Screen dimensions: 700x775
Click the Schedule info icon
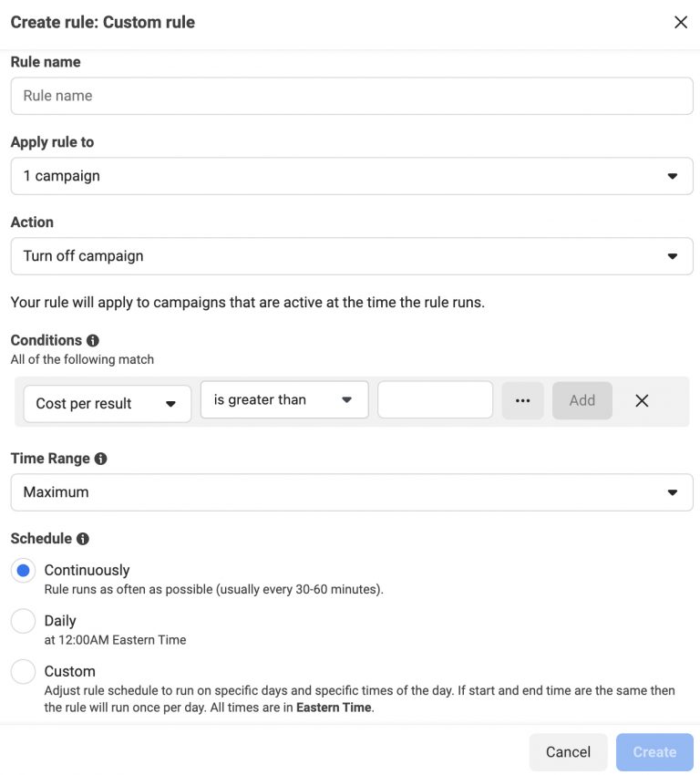pyautogui.click(x=83, y=539)
